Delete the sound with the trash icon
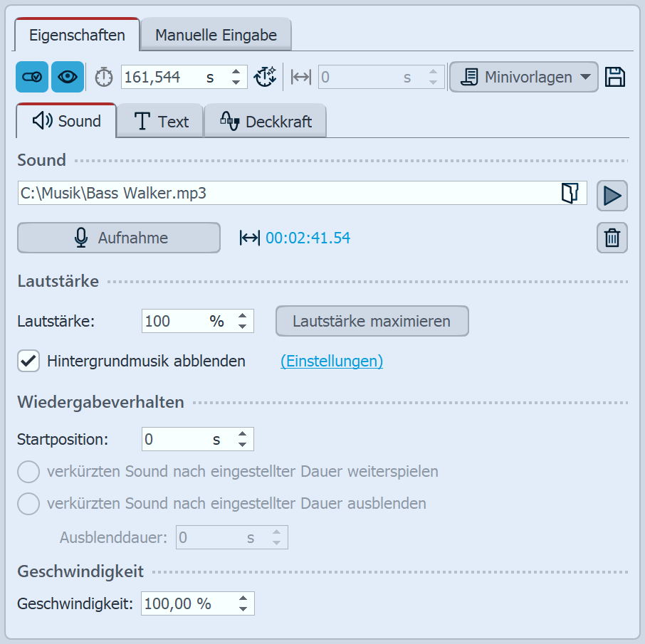 612,237
